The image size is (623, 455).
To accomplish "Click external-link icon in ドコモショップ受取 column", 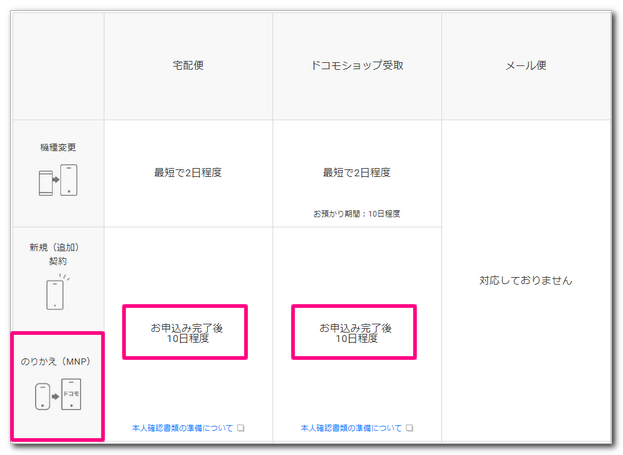I will (x=409, y=428).
